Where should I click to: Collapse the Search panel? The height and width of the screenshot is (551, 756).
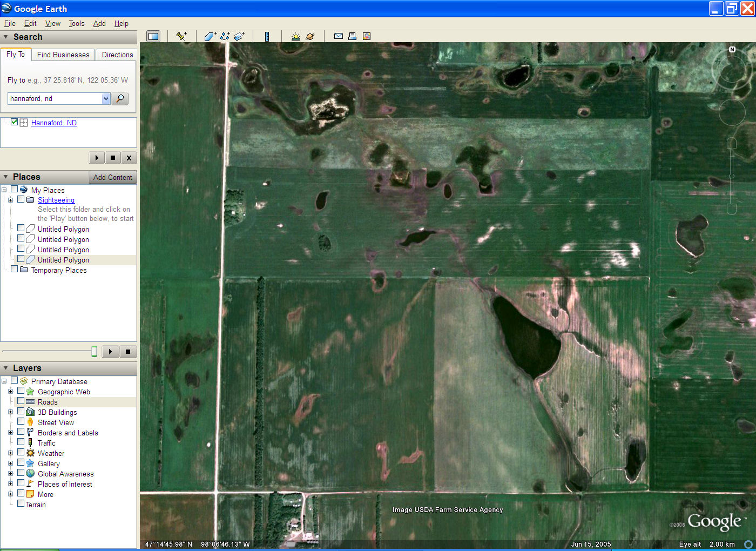click(6, 37)
